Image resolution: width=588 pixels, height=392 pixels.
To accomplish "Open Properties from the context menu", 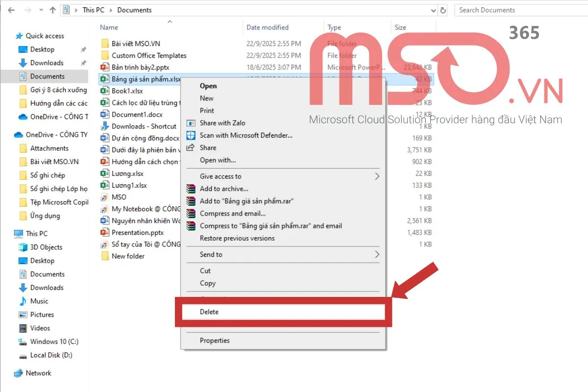I will (215, 340).
